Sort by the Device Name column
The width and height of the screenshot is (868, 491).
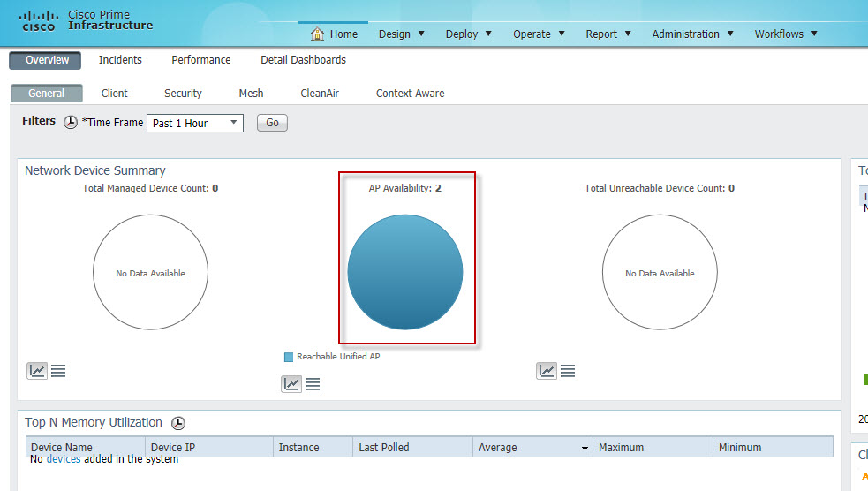(x=86, y=447)
